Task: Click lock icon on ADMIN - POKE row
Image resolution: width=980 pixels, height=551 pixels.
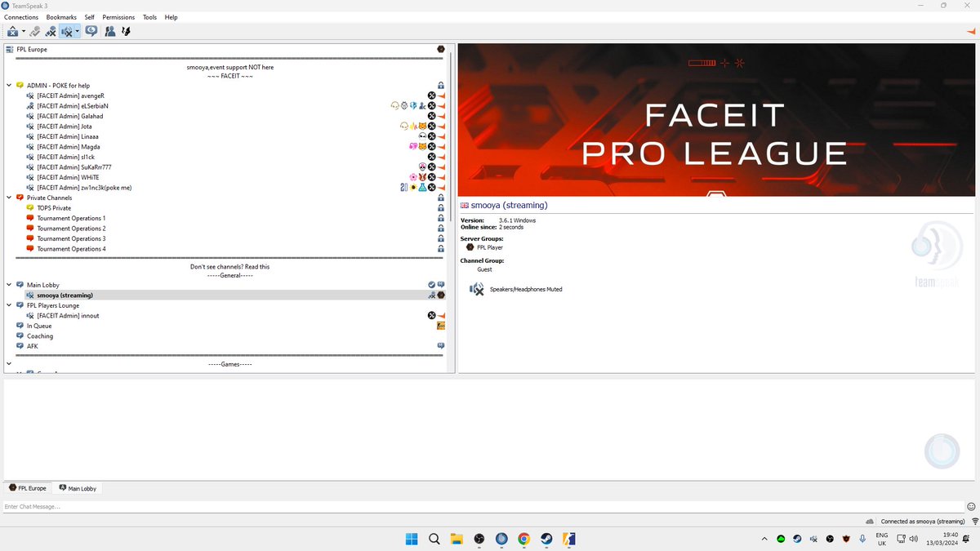Action: pyautogui.click(x=441, y=86)
